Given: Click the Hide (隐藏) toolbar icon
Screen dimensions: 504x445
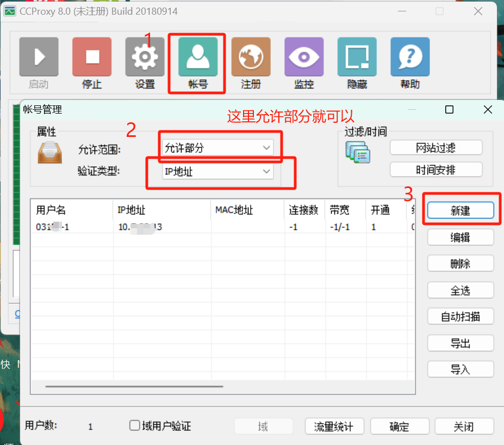Looking at the screenshot, I should [x=357, y=57].
